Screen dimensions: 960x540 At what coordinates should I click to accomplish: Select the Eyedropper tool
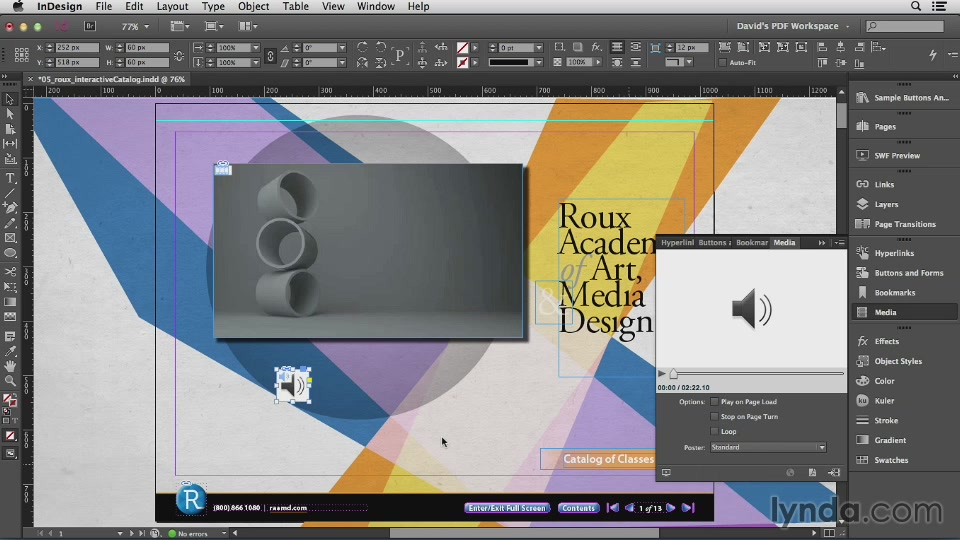(10, 351)
